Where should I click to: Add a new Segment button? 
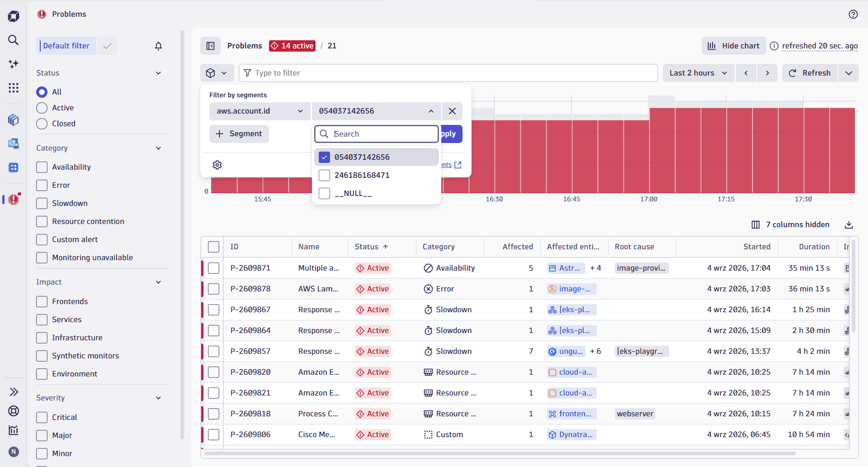click(x=239, y=134)
